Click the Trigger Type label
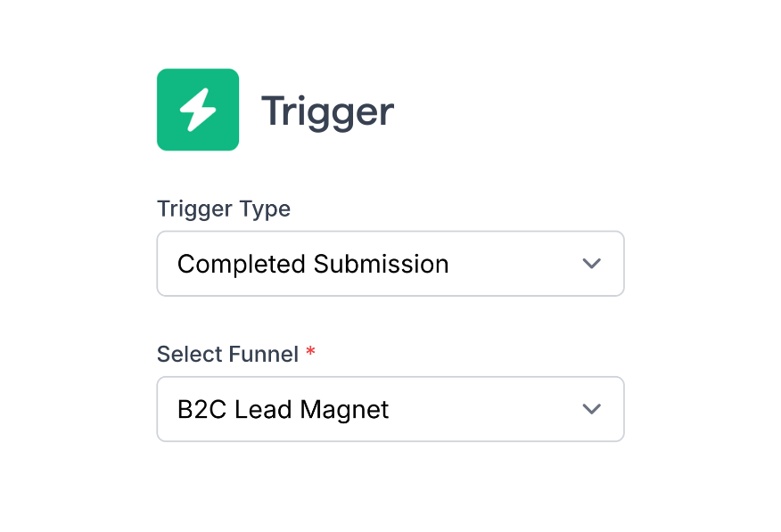Screen dimensions: 781x532 (x=224, y=209)
